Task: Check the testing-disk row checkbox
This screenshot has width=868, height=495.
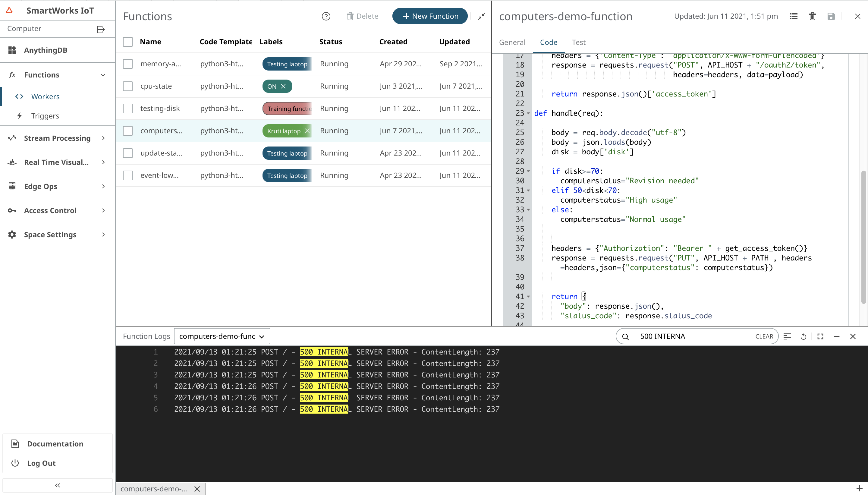Action: [128, 108]
